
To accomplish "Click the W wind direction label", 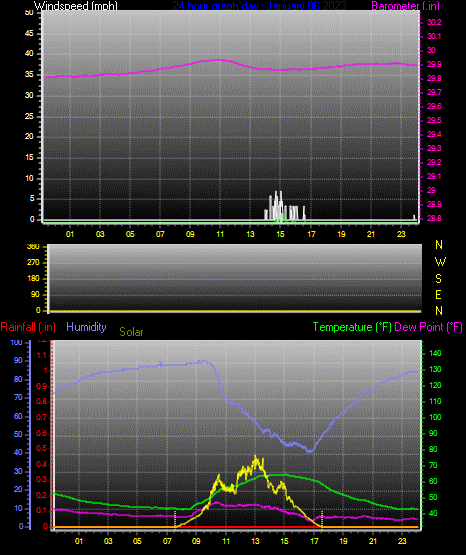I will [x=440, y=262].
